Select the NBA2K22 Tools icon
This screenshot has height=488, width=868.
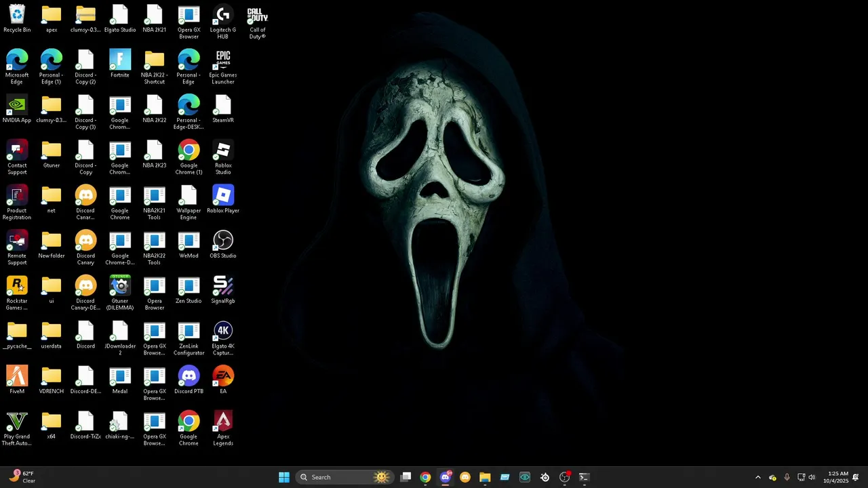[x=155, y=247]
